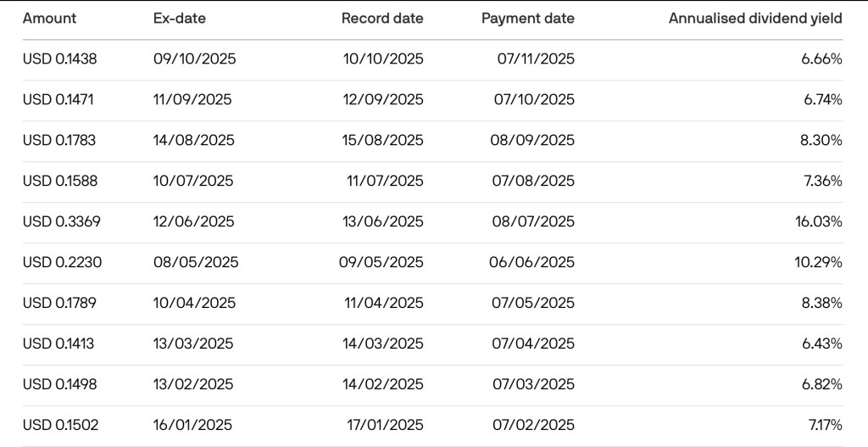
Task: Select payment date 07/11/2025
Action: pyautogui.click(x=536, y=59)
